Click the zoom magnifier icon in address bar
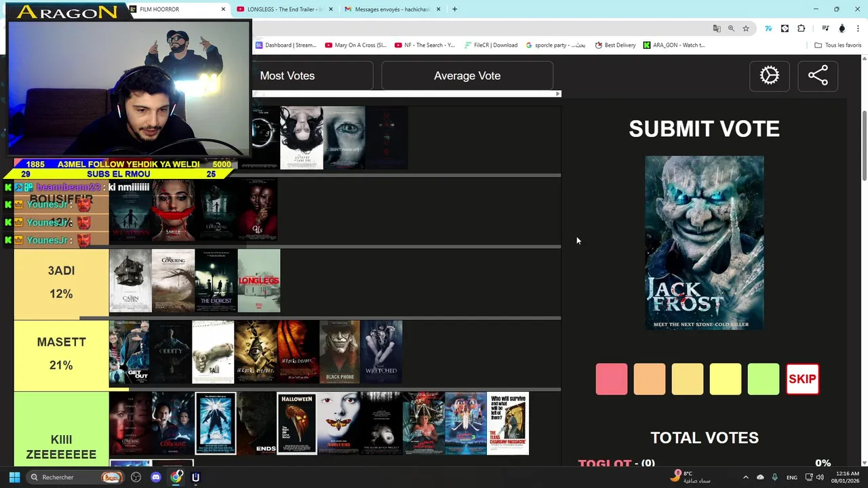Screen dimensions: 868x488 click(731, 28)
